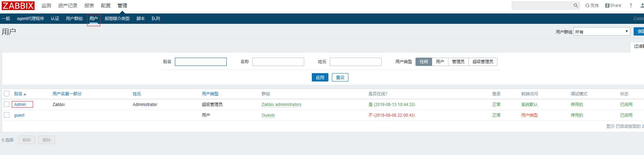Click guest's last time 2019-08-06 22:00:43
Viewport: 644px width, 155px height.
(x=394, y=115)
